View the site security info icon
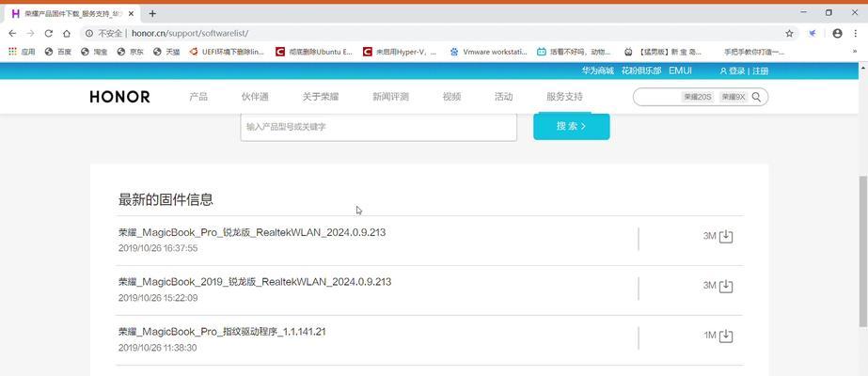This screenshot has width=868, height=376. pos(89,33)
